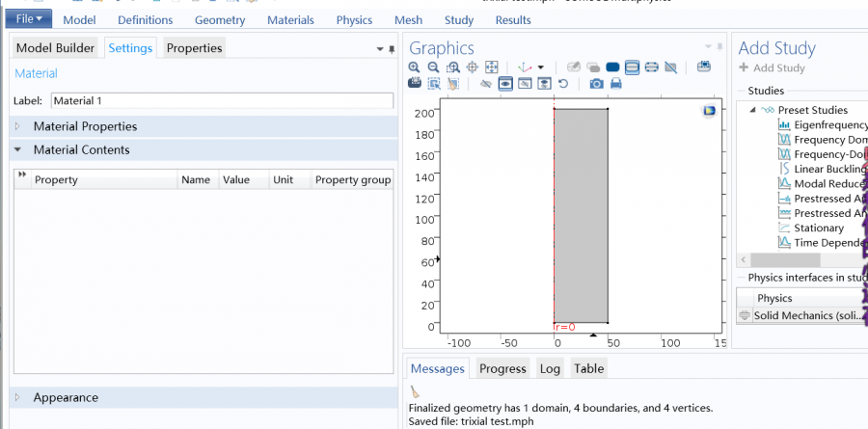Switch to the Model Builder tab
The width and height of the screenshot is (868, 429).
tap(55, 48)
